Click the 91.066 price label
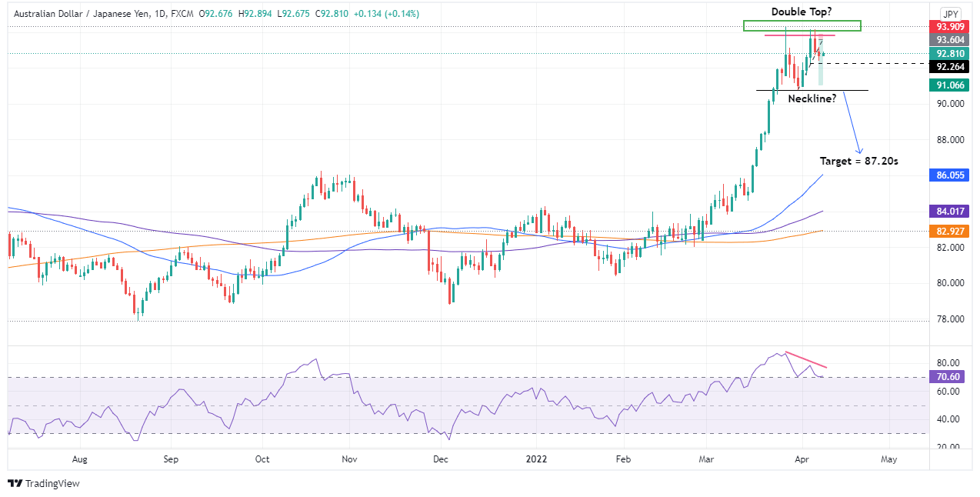The width and height of the screenshot is (980, 497). coord(950,85)
